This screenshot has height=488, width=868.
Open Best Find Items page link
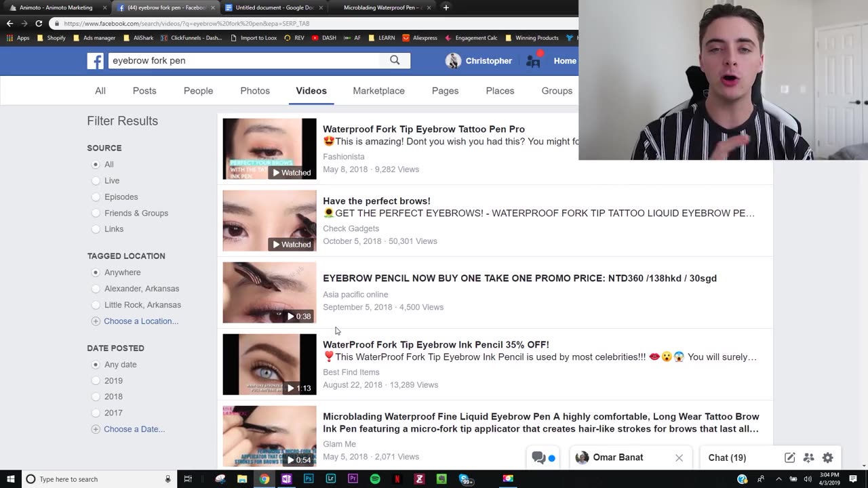pyautogui.click(x=351, y=372)
